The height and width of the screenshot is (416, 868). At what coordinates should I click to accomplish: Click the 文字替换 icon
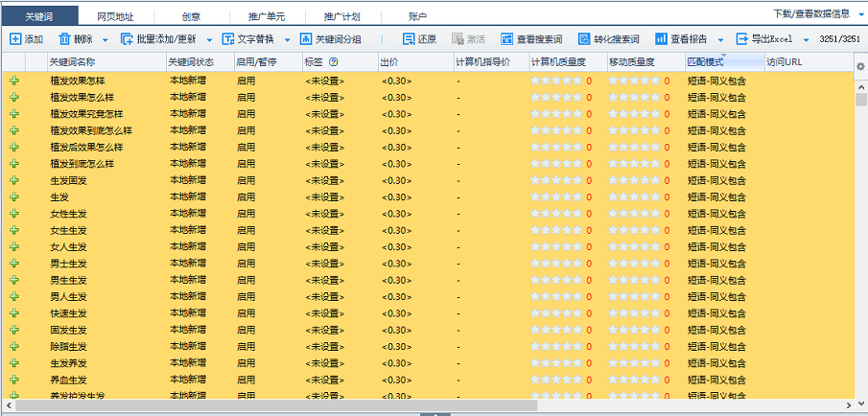point(228,39)
